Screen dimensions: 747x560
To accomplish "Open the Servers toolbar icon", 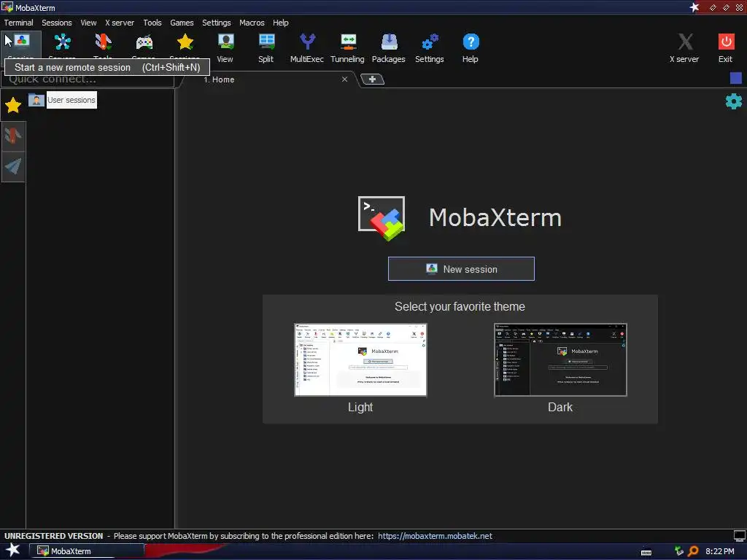I will [x=63, y=42].
